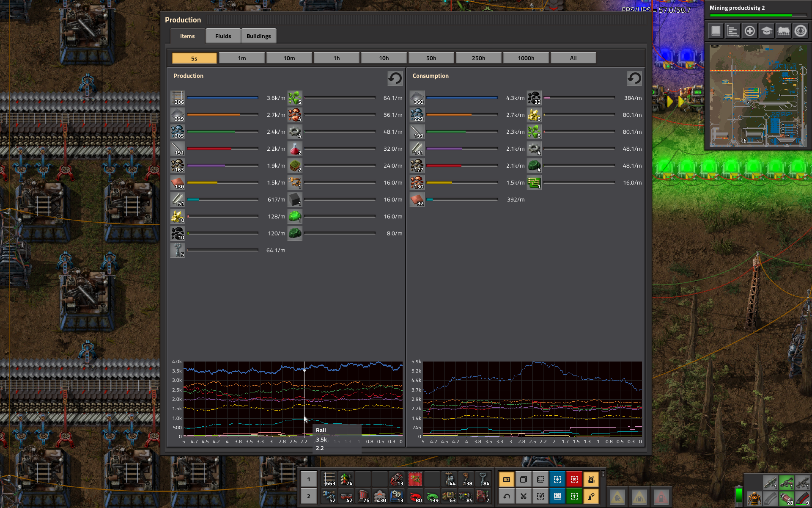Select the locomotive item with count 13
The image size is (812, 508).
pyautogui.click(x=397, y=479)
